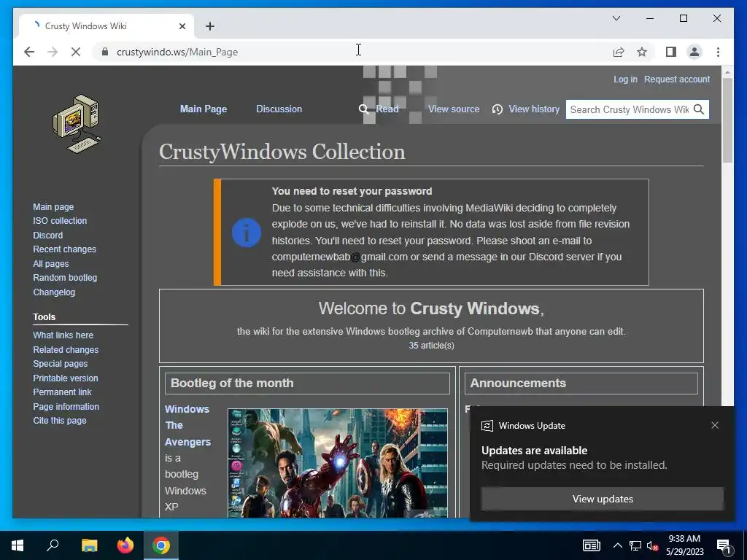This screenshot has width=747, height=560.
Task: Open All pages sidebar link
Action: point(51,264)
